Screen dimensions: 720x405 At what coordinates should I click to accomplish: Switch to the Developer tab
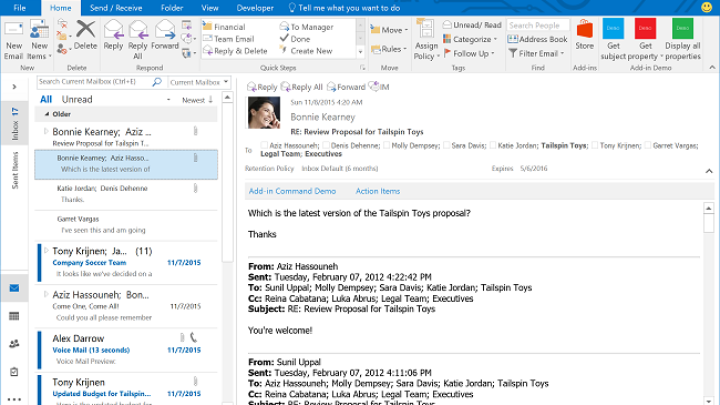pyautogui.click(x=255, y=8)
